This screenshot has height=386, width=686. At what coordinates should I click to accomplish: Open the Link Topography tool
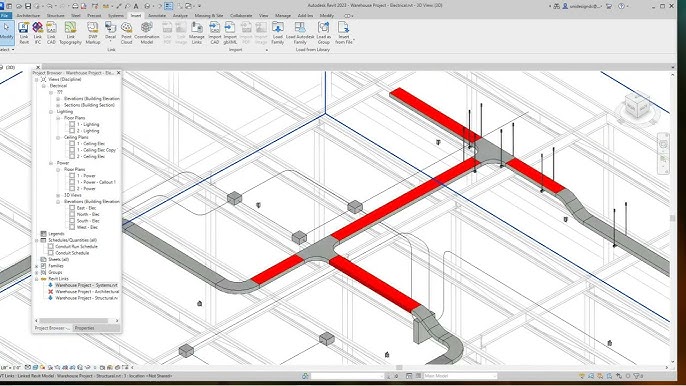pyautogui.click(x=70, y=33)
